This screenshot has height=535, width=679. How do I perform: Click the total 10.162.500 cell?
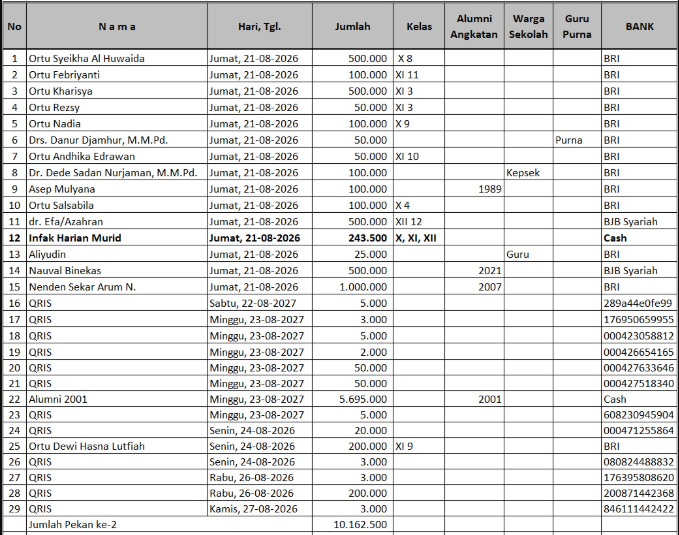click(352, 525)
